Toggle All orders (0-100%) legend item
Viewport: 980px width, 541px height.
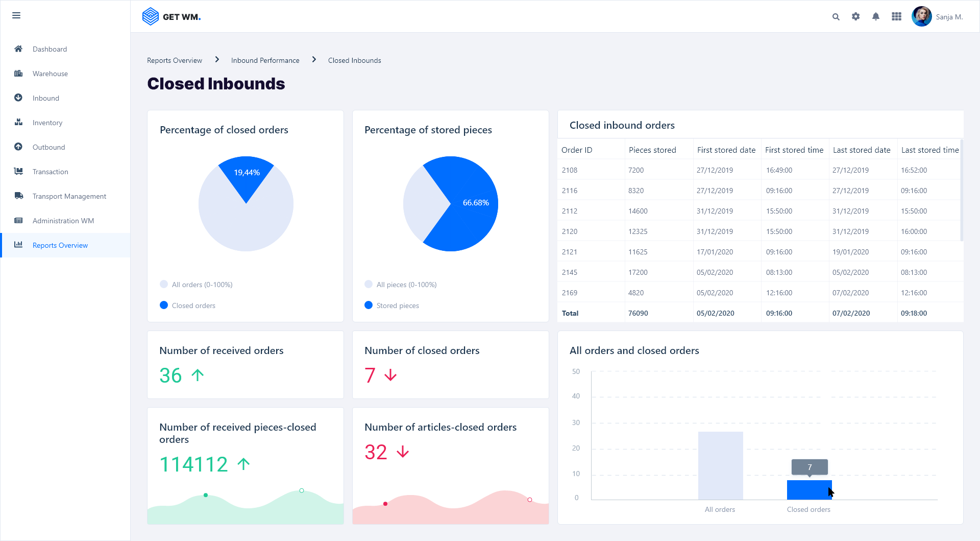pos(196,285)
